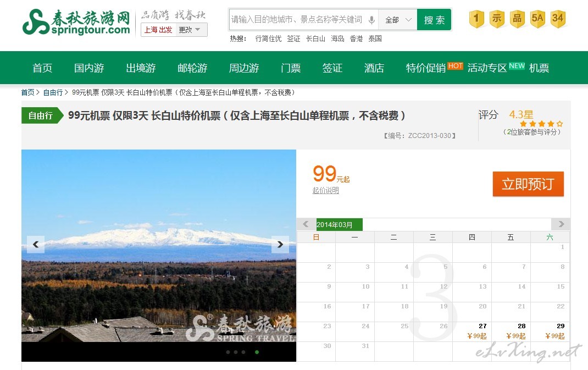Click the 起价说明 link
588x370 pixels.
[x=325, y=190]
